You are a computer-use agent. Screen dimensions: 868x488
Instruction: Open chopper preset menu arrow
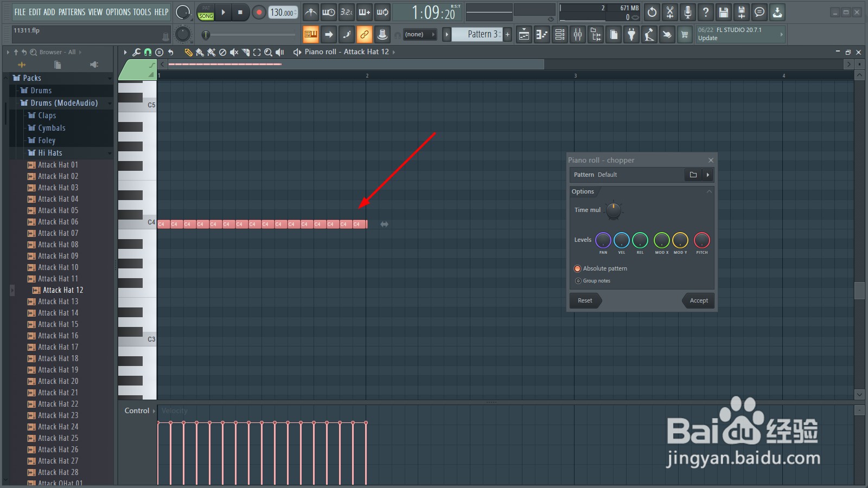707,175
